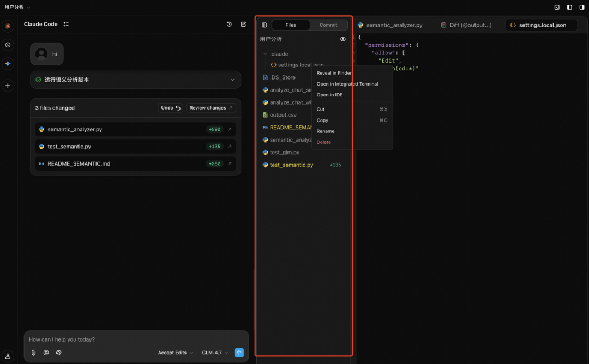Open README_SEMANTIC.md in changed files list
Screen dimensions: 589x364
pyautogui.click(x=135, y=163)
